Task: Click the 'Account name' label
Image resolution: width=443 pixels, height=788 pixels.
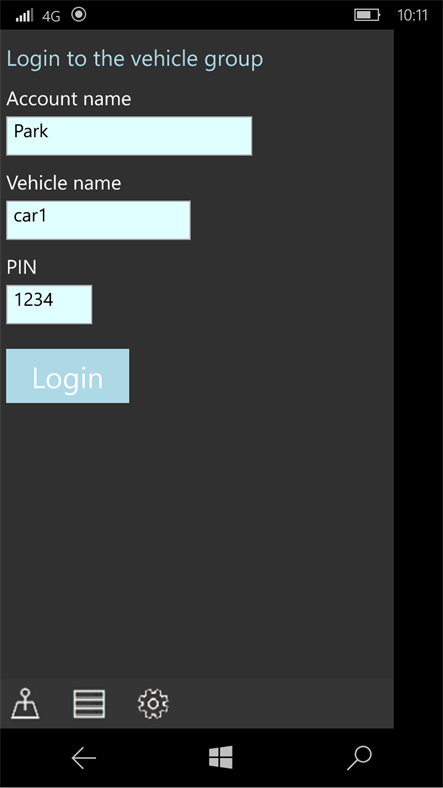Action: click(69, 98)
